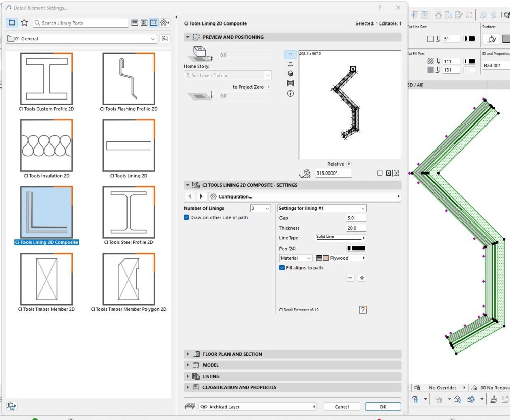Click the help question mark icon
The width and height of the screenshot is (510, 420).
363,310
